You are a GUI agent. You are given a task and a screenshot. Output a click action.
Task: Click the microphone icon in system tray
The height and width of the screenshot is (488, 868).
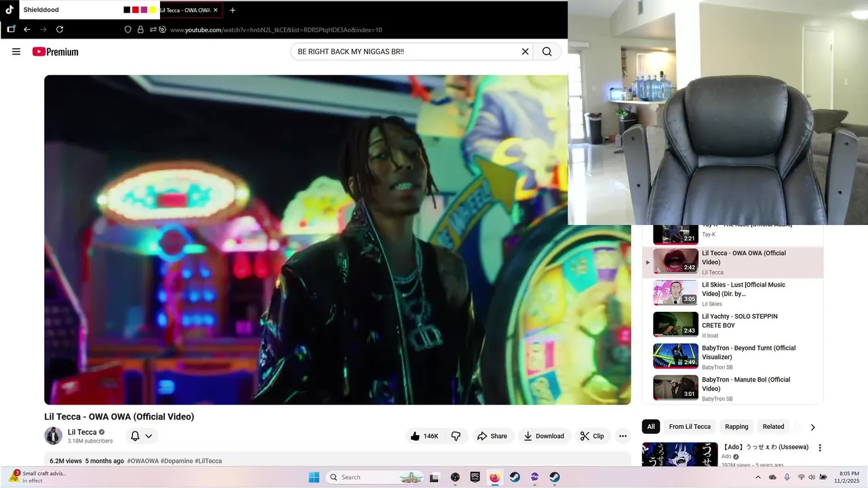point(787,477)
